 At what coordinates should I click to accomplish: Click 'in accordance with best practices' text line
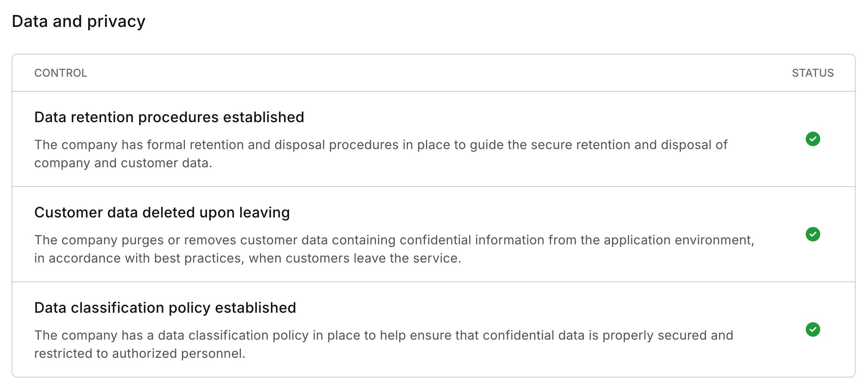point(248,258)
